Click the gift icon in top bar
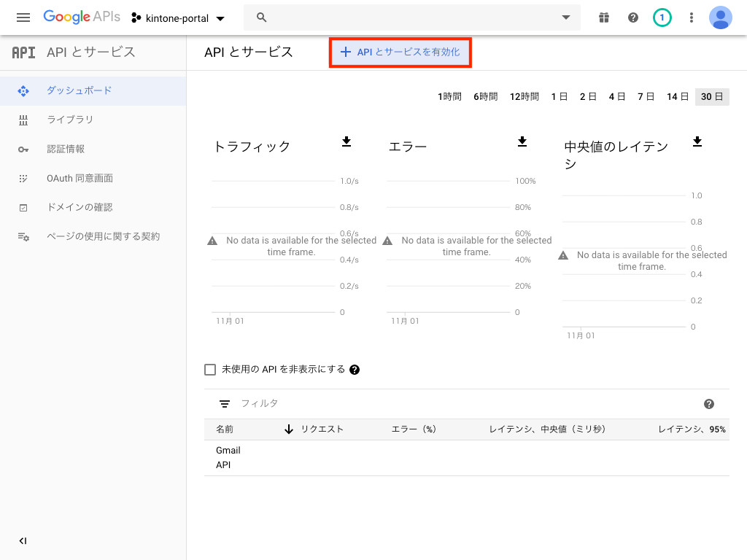 point(603,17)
